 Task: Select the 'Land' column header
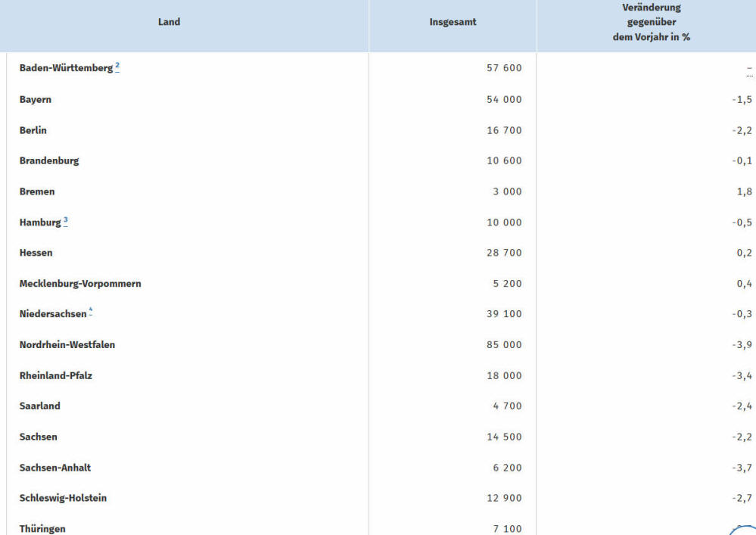click(169, 22)
